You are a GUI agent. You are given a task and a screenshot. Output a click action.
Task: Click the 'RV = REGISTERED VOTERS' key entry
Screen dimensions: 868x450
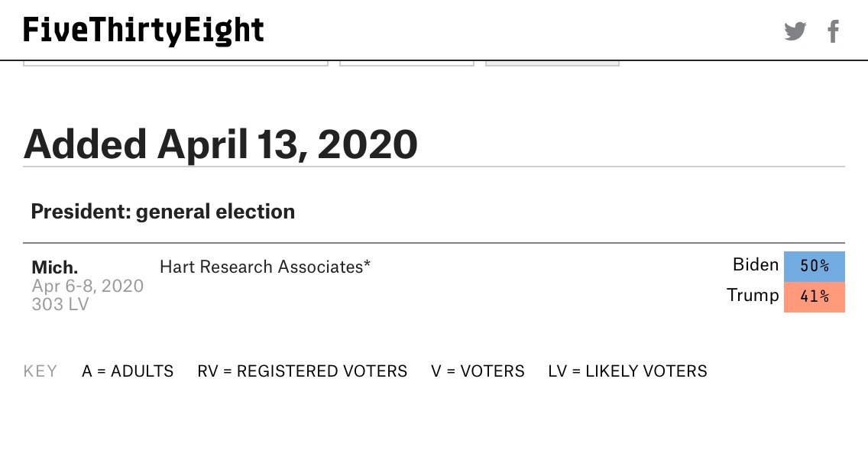tap(302, 371)
